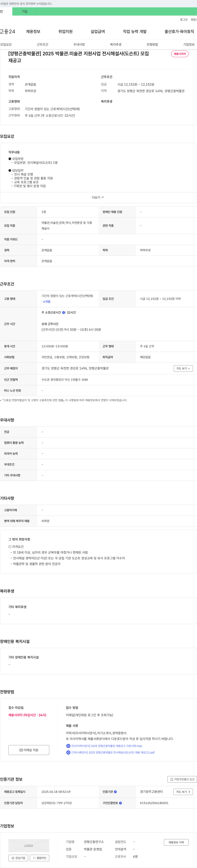Download the 기타서류양식 pdf file

(x=113, y=752)
